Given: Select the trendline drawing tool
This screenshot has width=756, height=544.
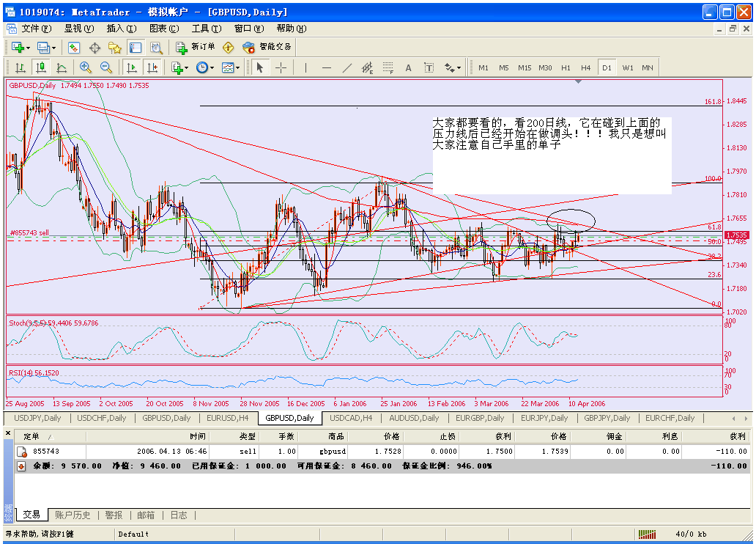Looking at the screenshot, I should (347, 67).
